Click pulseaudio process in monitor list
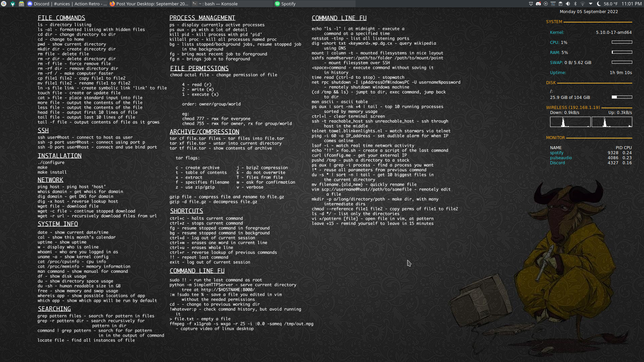The height and width of the screenshot is (362, 644). click(561, 158)
